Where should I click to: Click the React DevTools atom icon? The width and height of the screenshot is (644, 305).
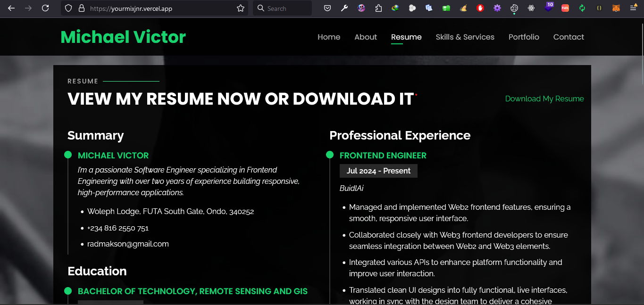click(x=531, y=8)
